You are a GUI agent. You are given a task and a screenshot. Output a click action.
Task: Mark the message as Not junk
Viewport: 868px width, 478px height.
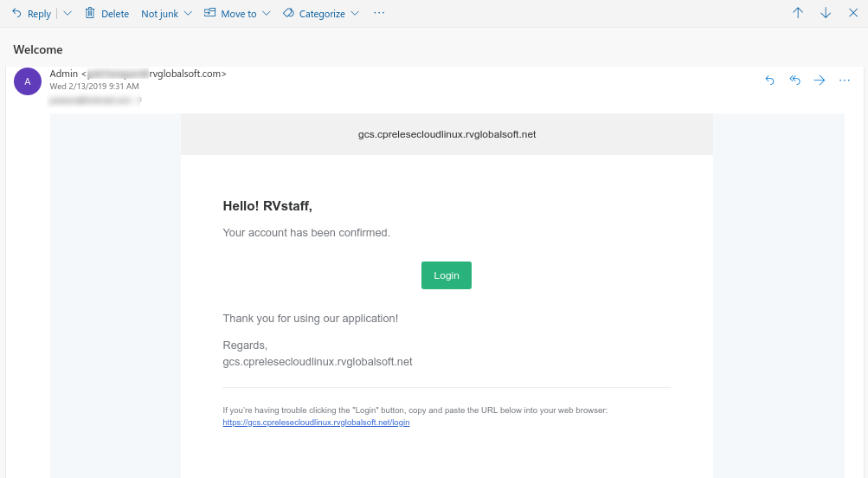click(x=159, y=14)
